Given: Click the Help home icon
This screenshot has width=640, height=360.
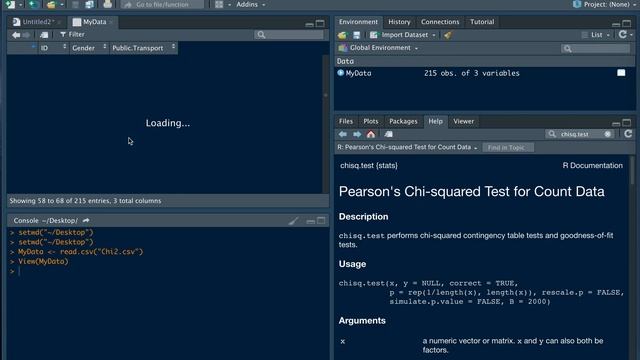Looking at the screenshot, I should click(x=371, y=134).
